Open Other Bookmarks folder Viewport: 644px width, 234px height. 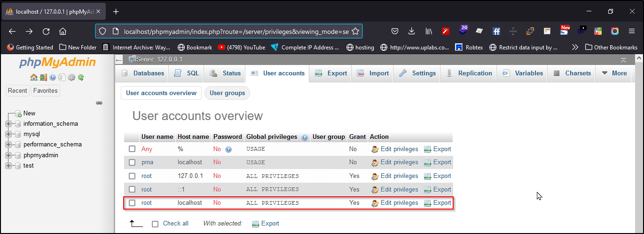pos(611,47)
